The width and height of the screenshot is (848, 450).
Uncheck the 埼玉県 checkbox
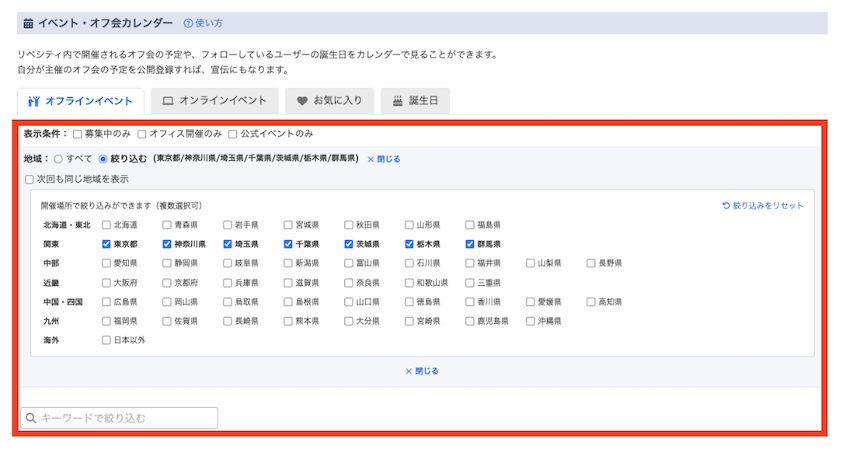(x=227, y=244)
